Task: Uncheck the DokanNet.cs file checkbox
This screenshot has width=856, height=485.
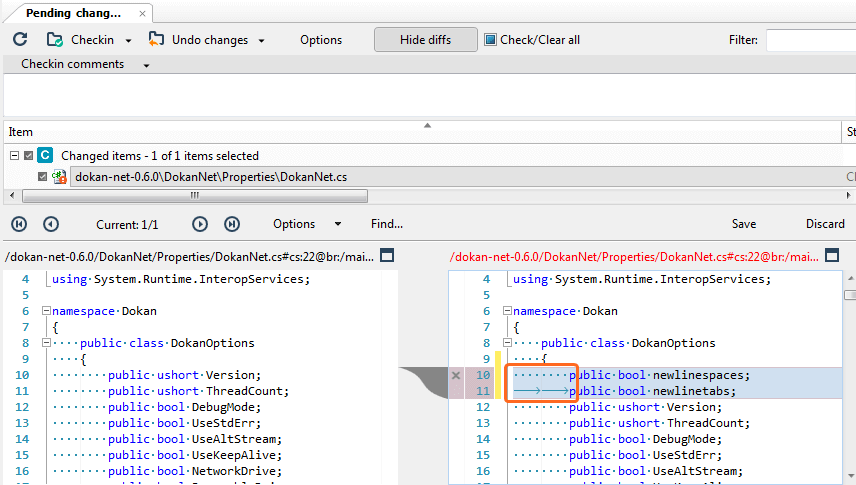Action: click(x=42, y=176)
